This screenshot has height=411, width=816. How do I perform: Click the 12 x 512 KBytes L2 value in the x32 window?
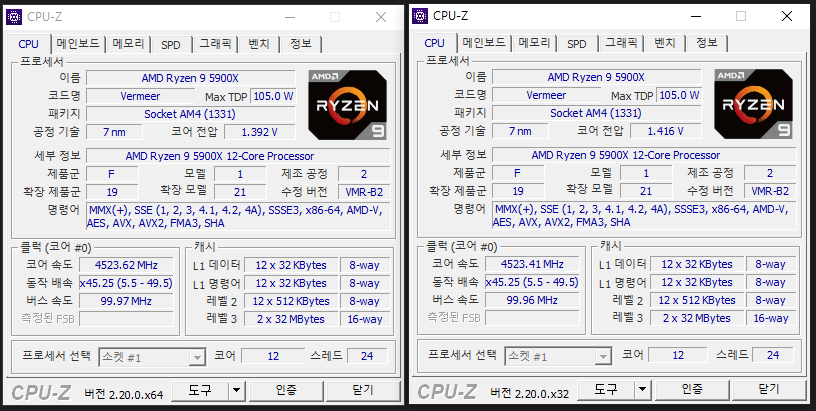pyautogui.click(x=697, y=301)
